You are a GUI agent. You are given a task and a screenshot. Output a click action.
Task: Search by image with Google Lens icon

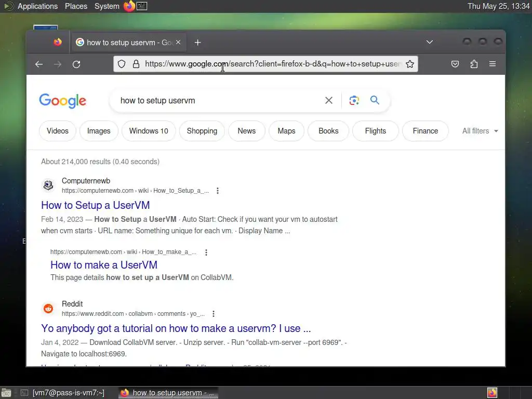[354, 100]
